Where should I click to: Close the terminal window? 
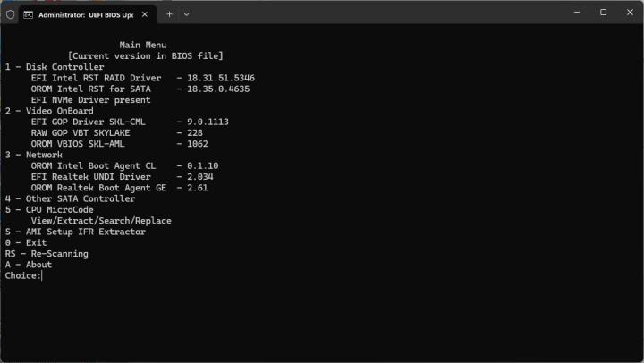coord(630,13)
